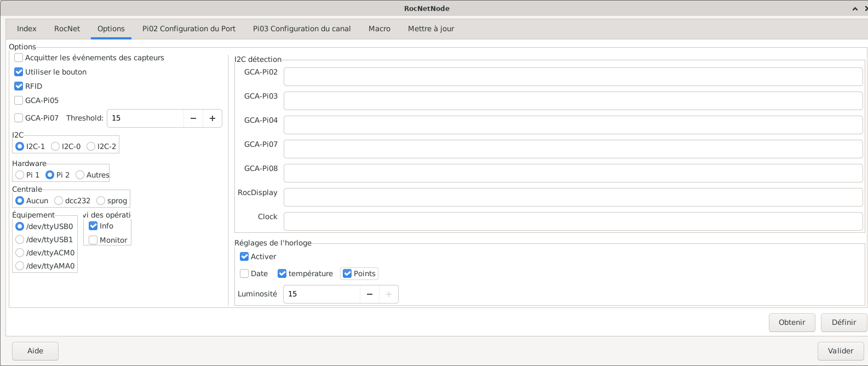
Task: Enable Acquitter les événements des capteurs
Action: (19, 58)
